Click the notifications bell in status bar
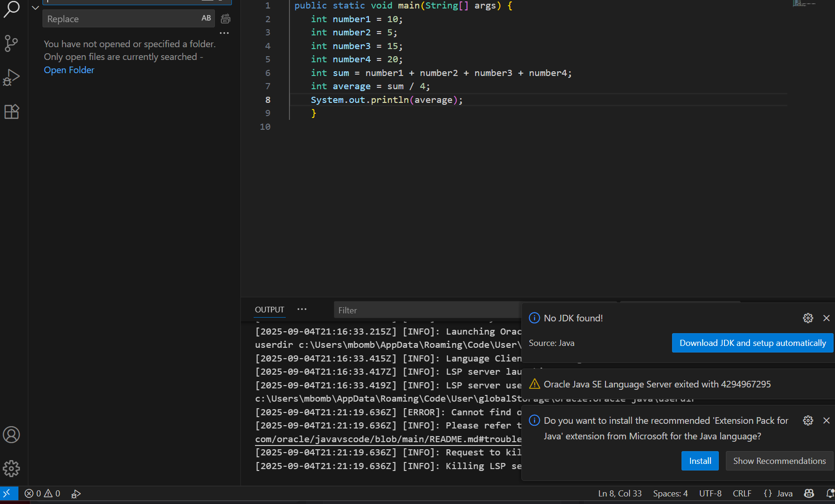This screenshot has height=504, width=835. pyautogui.click(x=829, y=494)
